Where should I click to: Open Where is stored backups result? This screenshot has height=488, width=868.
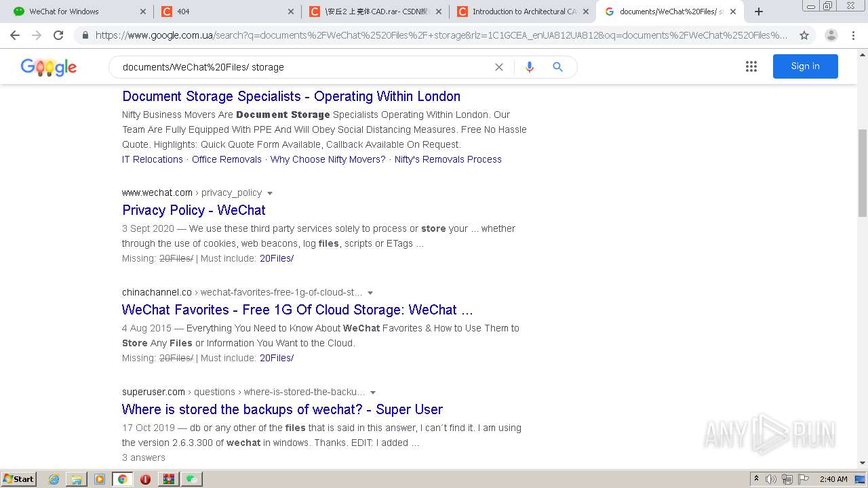coord(282,409)
